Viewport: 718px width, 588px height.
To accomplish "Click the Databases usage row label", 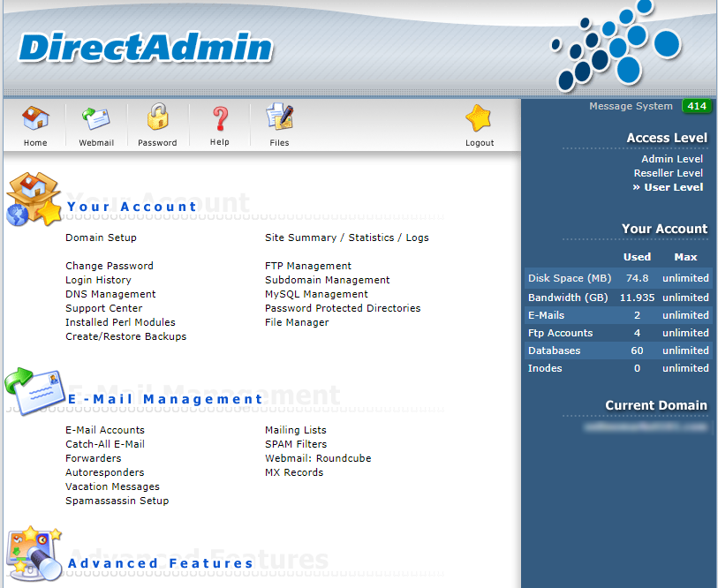I will pyautogui.click(x=554, y=351).
